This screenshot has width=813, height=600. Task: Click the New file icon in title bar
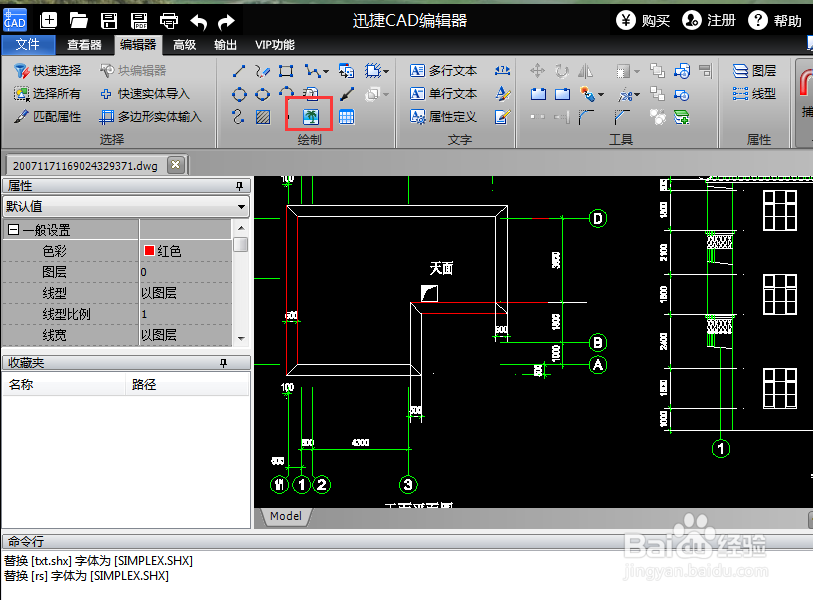pyautogui.click(x=48, y=21)
